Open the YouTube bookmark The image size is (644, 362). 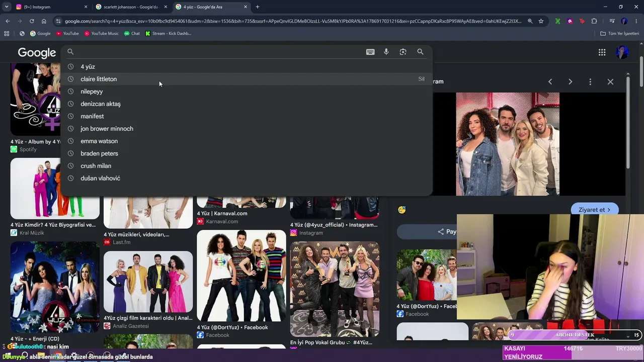point(67,34)
